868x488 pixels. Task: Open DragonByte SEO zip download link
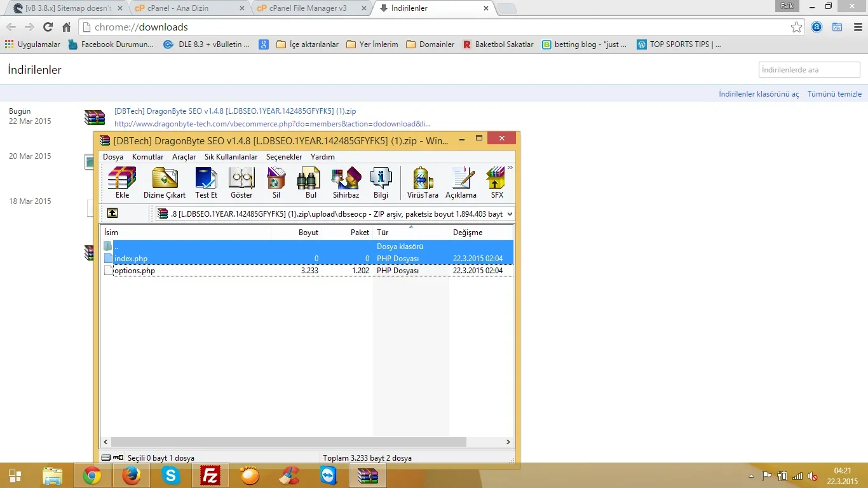click(x=235, y=111)
